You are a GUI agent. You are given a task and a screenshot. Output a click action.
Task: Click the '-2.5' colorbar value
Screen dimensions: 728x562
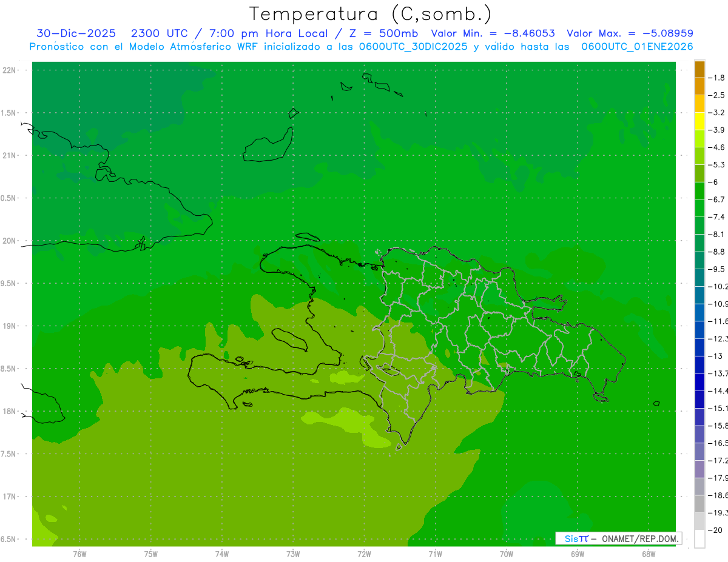717,95
